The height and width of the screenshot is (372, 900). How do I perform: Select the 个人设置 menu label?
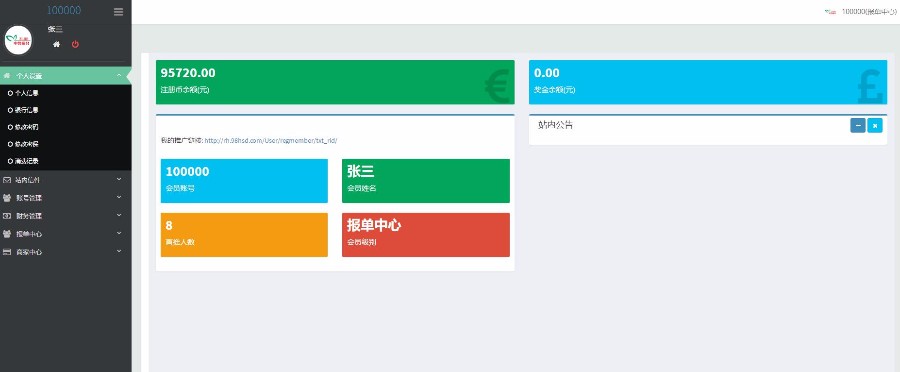tap(29, 76)
